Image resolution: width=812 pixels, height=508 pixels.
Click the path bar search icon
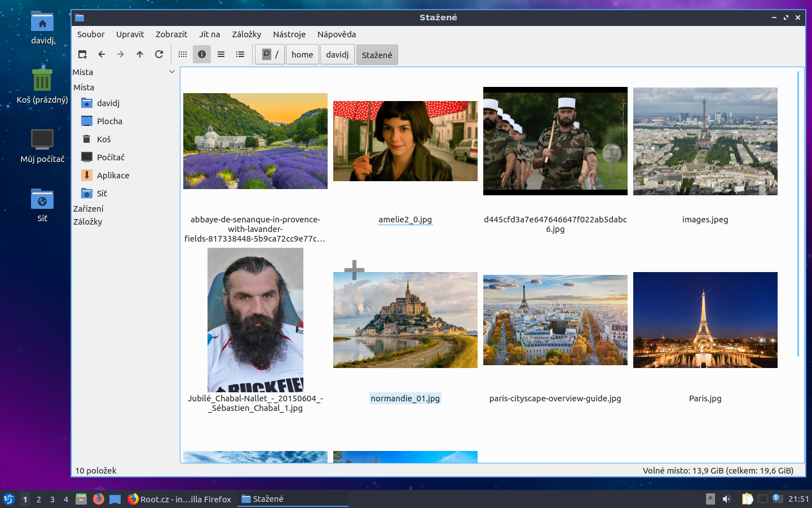pos(266,54)
